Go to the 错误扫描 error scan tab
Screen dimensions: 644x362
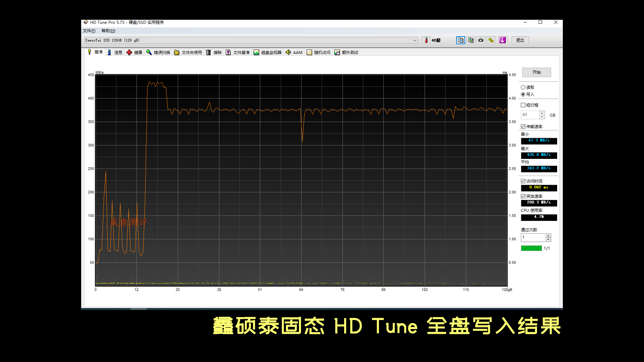pos(158,52)
